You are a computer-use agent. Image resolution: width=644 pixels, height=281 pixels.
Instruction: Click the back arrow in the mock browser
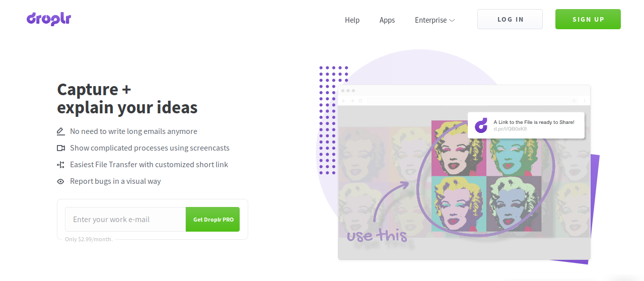click(x=344, y=101)
